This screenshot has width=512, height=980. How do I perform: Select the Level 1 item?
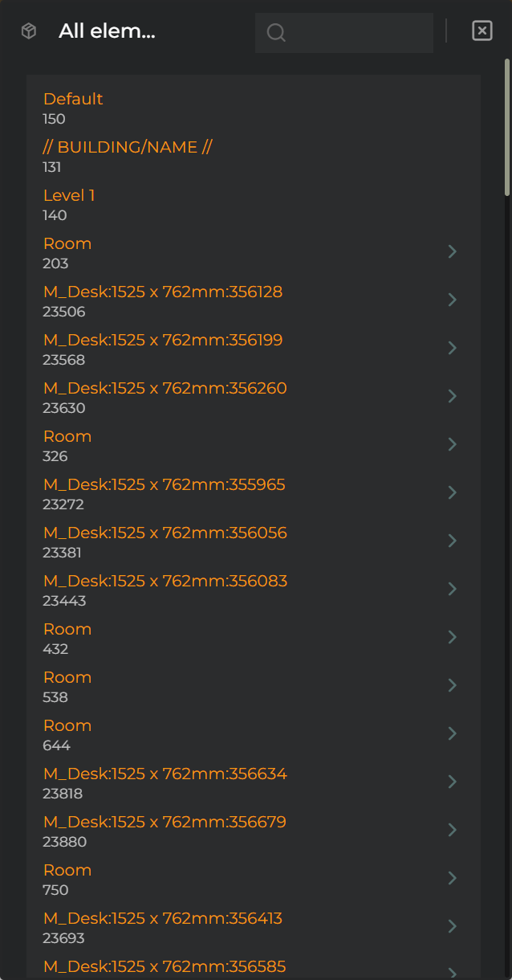pos(254,205)
